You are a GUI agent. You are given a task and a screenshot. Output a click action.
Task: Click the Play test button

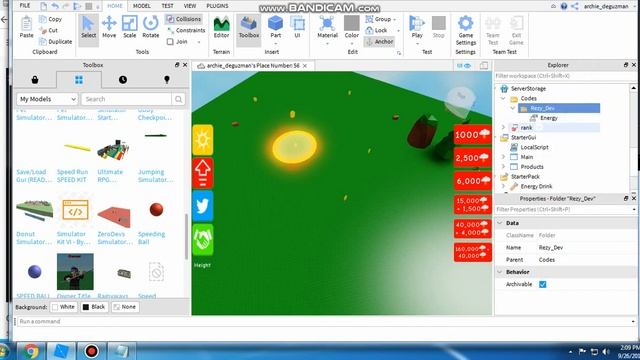(x=417, y=27)
